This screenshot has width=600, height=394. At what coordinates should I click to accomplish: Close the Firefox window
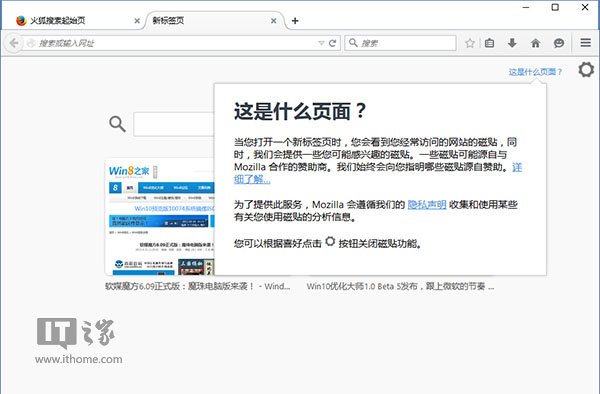[585, 7]
